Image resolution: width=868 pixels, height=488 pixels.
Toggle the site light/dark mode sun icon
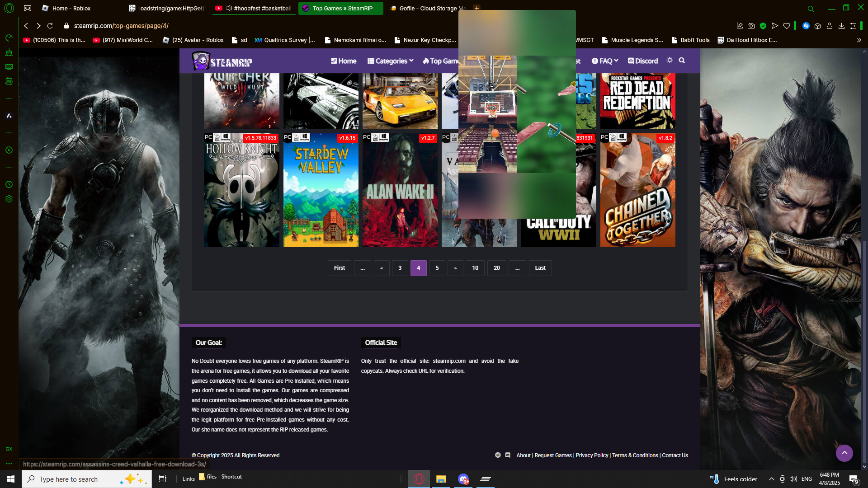670,61
